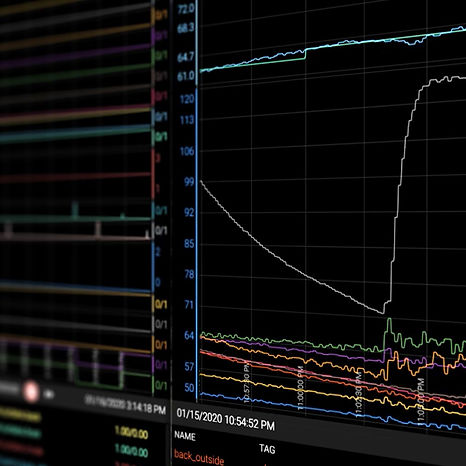Click the 11:02:30 PM time axis label
This screenshot has width=466, height=466.
click(x=359, y=393)
